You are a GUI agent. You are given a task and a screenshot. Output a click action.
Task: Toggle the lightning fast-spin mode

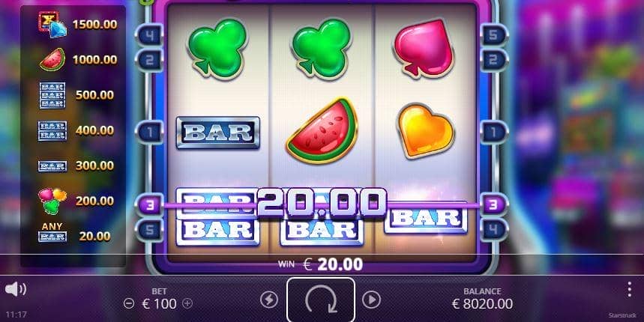[x=269, y=300]
